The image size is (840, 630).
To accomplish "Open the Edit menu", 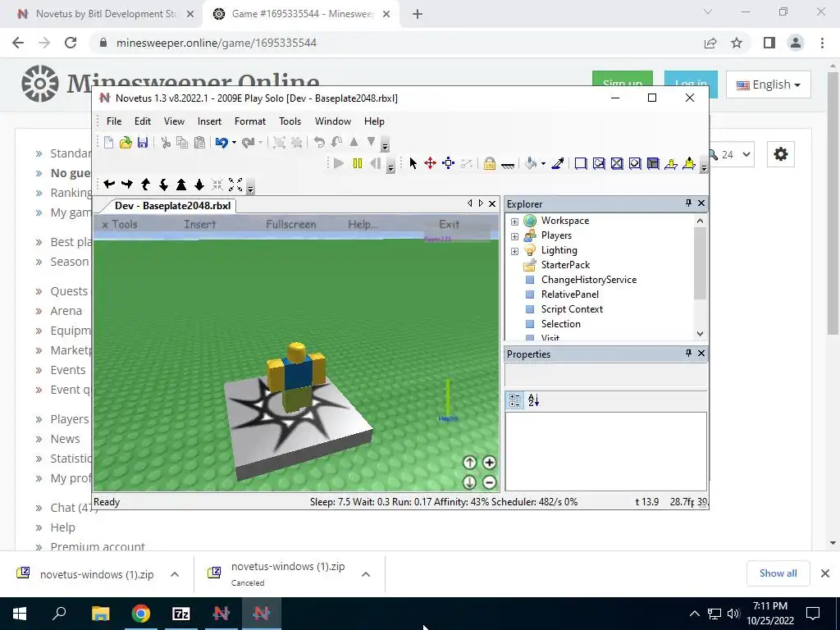I will pos(143,121).
